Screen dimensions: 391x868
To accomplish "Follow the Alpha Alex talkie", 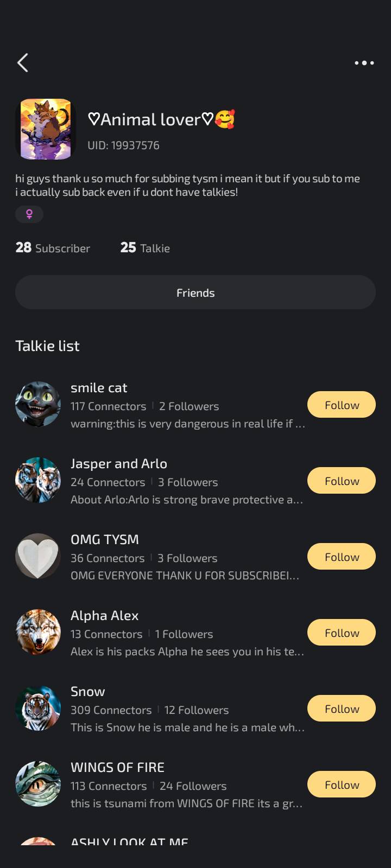I will point(342,633).
